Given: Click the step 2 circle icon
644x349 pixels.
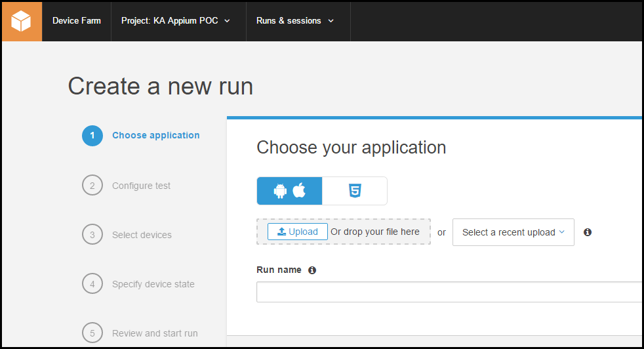Looking at the screenshot, I should pos(92,186).
